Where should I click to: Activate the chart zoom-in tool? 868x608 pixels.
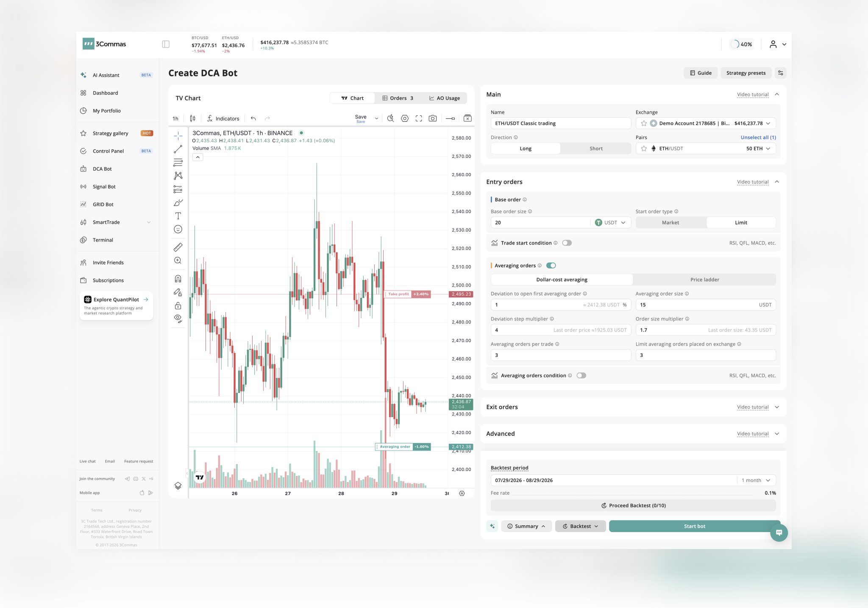178,260
